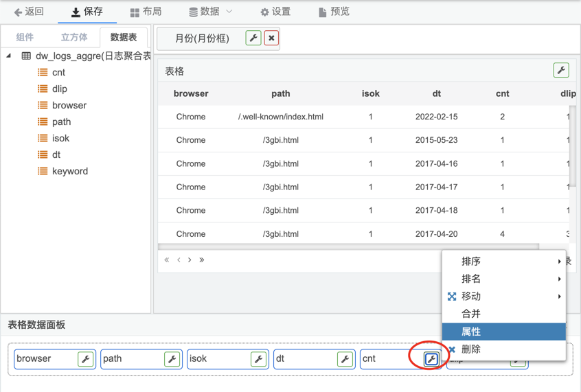The image size is (581, 392).
Task: Expand the 排名 submenu
Action: pos(504,279)
